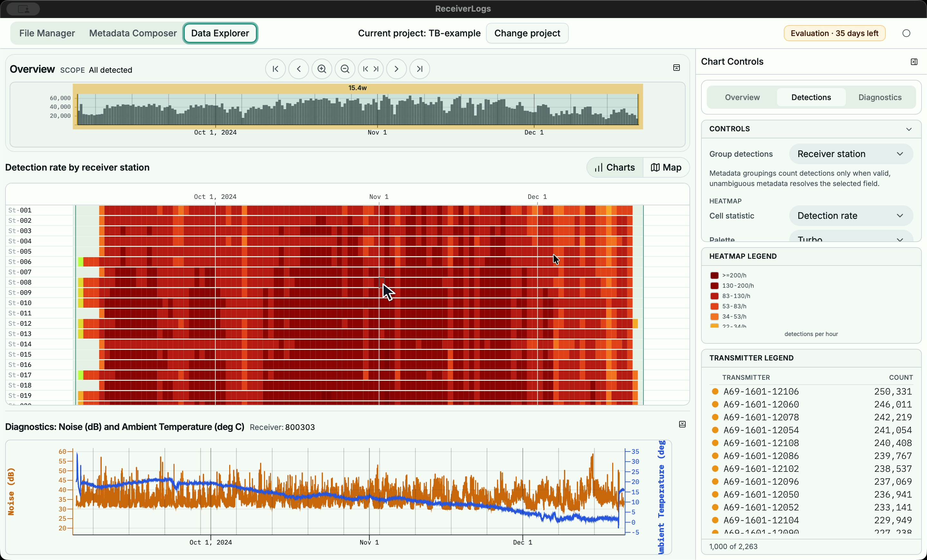
Task: Collapse the Diagnostics chart panel
Action: (682, 424)
